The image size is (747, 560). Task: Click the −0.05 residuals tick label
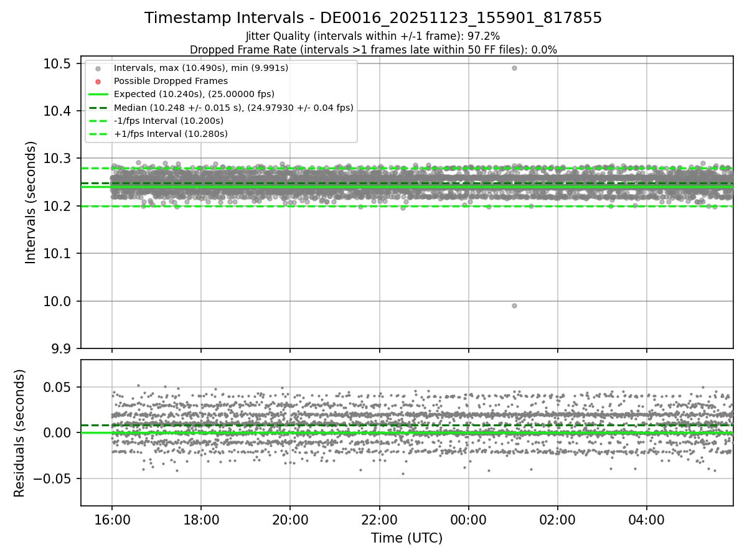pos(53,478)
